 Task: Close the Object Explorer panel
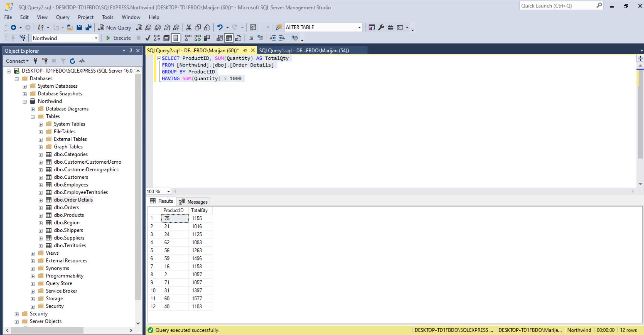tap(138, 51)
